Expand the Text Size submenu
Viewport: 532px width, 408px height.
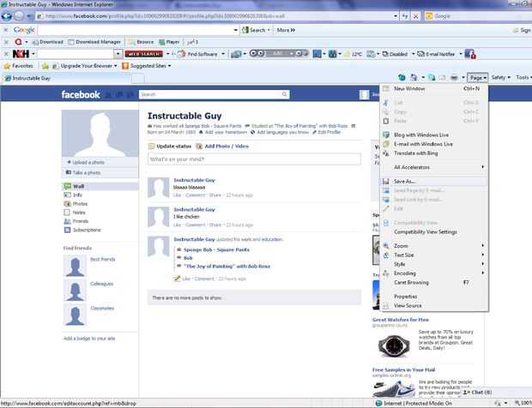coord(434,255)
